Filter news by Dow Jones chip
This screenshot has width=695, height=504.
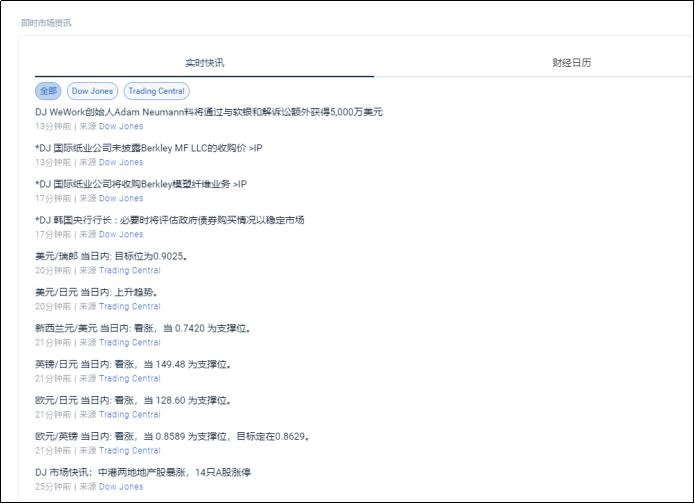coord(92,91)
